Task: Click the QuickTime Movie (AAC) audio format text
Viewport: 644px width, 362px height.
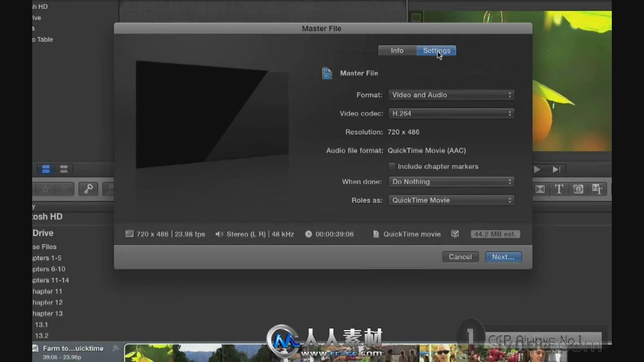Action: (x=427, y=150)
